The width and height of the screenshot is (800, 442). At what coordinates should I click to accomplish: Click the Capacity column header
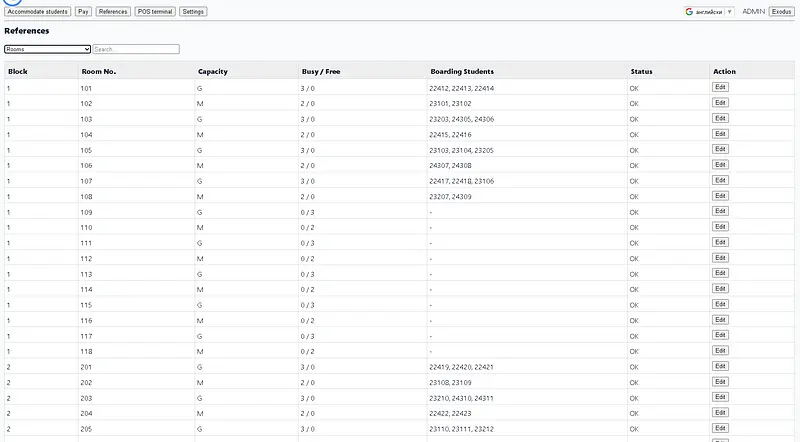[x=212, y=71]
